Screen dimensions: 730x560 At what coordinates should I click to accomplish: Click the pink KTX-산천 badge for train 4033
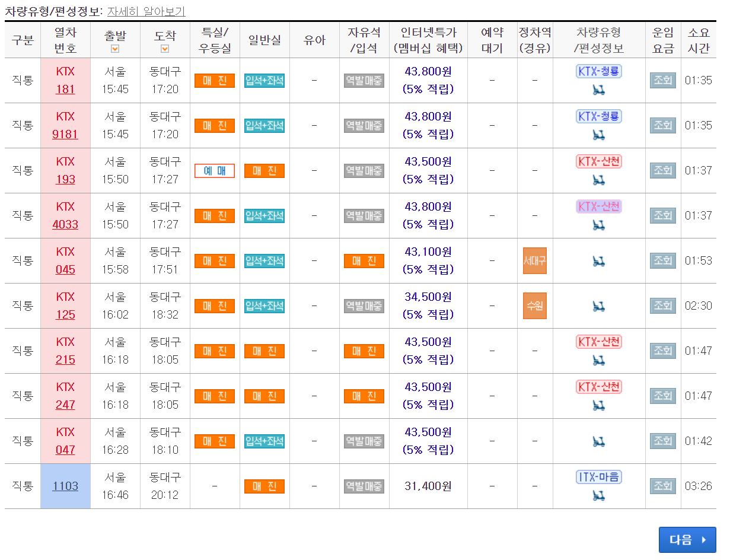[600, 206]
